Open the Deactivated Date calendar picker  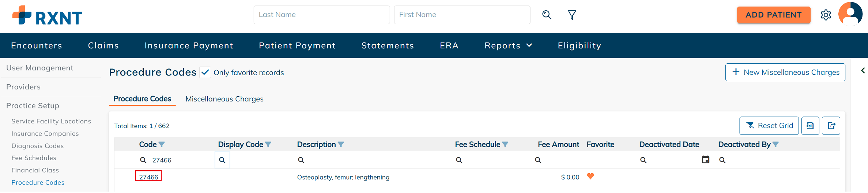point(705,160)
